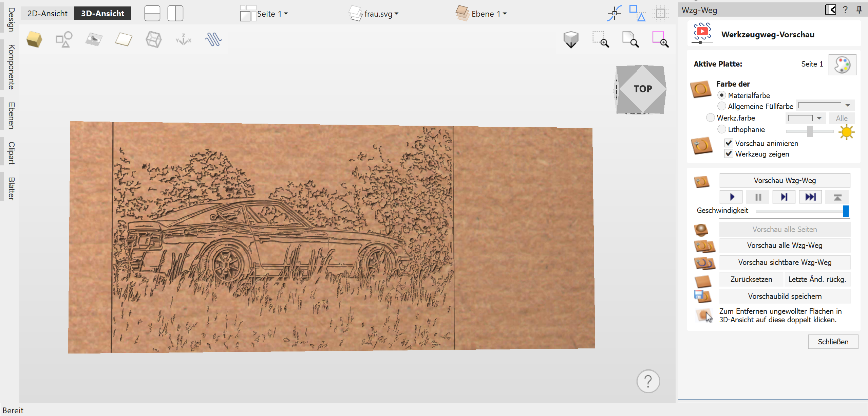Click the grid snap icon

(x=660, y=13)
